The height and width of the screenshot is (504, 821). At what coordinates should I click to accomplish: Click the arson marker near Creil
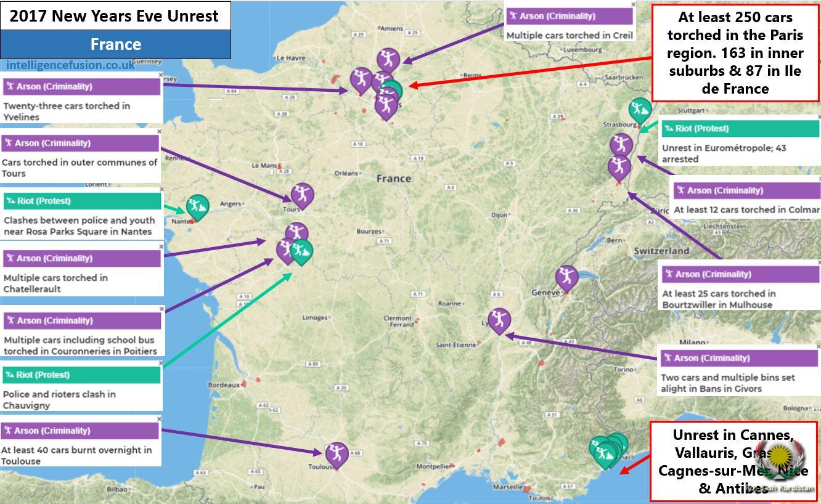[388, 59]
